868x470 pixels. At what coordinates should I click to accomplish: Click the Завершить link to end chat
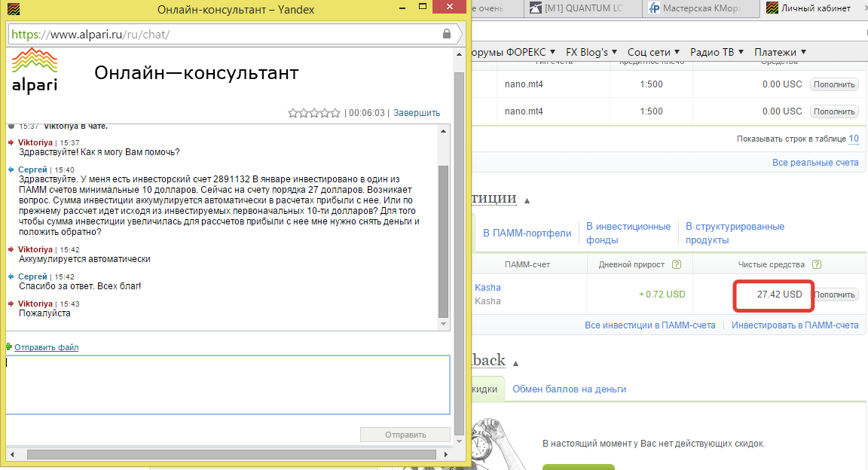416,113
